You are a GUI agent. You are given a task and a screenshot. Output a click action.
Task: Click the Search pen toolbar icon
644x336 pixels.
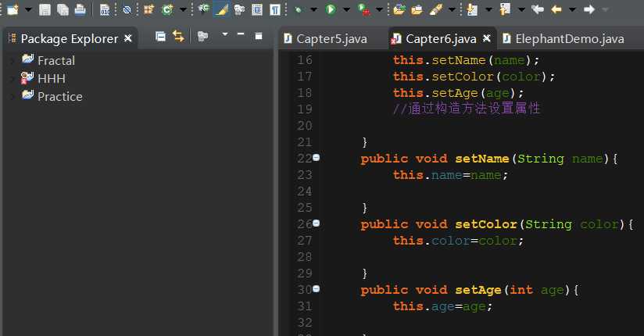tap(436, 9)
